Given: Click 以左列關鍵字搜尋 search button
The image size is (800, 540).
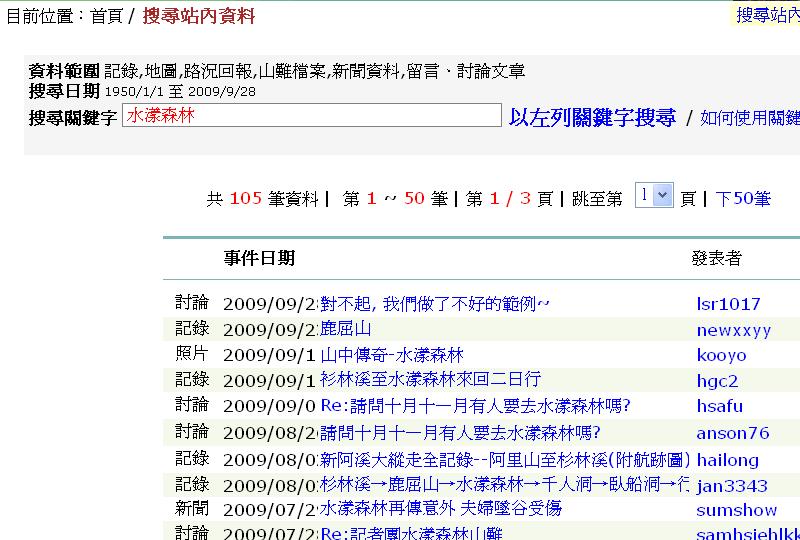Looking at the screenshot, I should 592,117.
